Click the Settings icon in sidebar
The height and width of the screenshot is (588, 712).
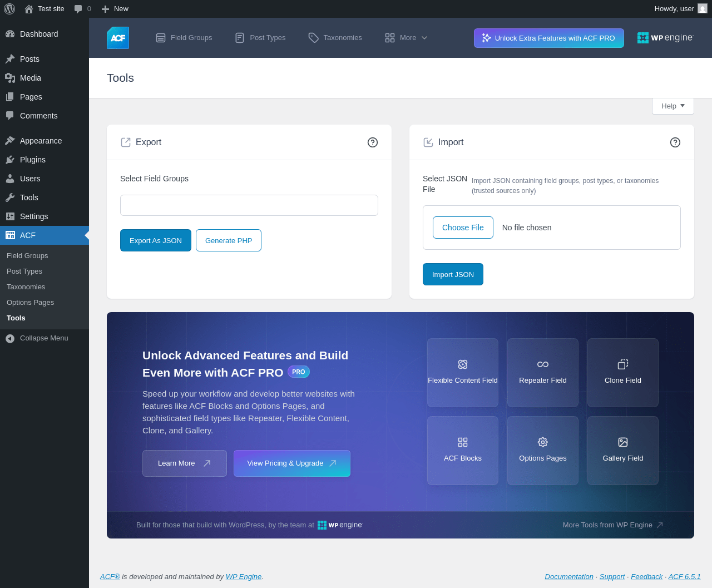point(10,216)
